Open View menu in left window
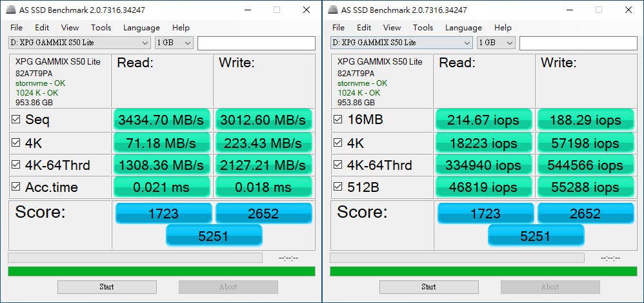 coord(70,28)
